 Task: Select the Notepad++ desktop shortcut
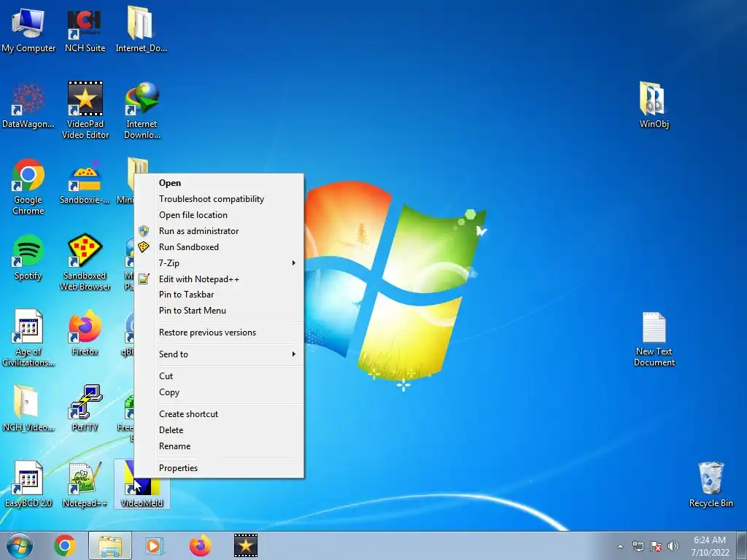85,484
